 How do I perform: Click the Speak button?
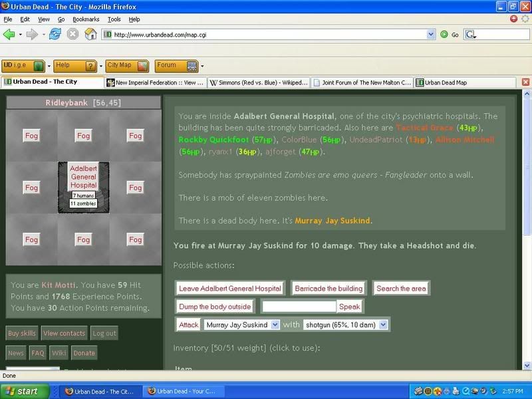[x=350, y=307]
